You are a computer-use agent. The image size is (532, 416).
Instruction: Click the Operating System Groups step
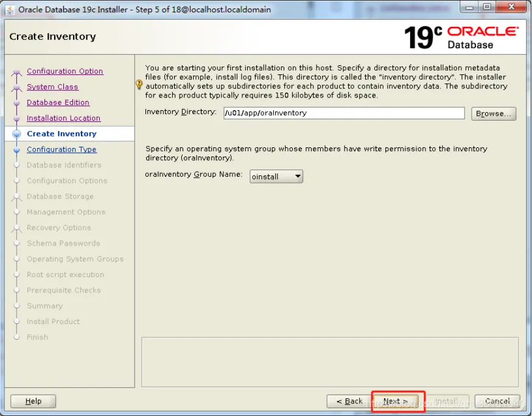(75, 258)
